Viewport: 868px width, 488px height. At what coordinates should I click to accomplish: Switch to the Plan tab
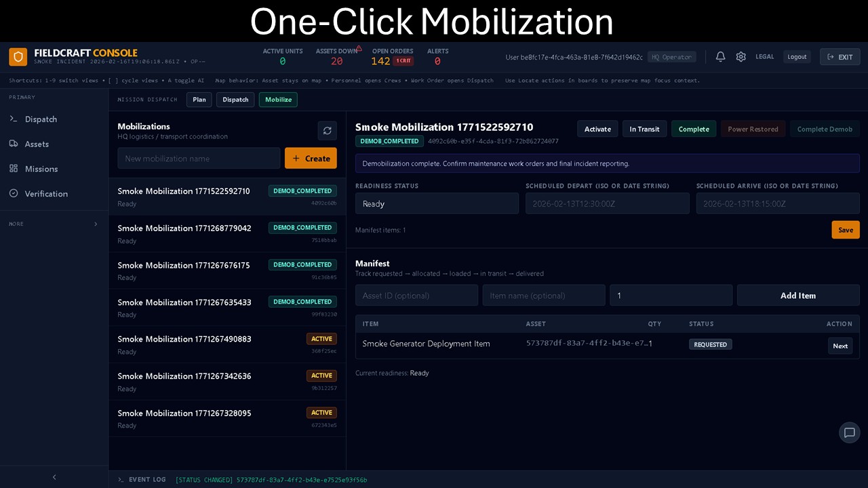[199, 100]
